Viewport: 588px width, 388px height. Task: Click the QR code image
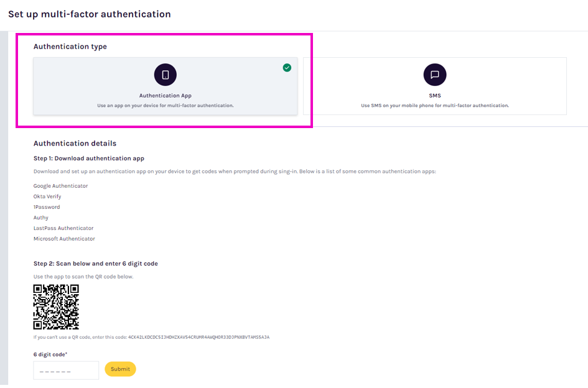point(56,307)
